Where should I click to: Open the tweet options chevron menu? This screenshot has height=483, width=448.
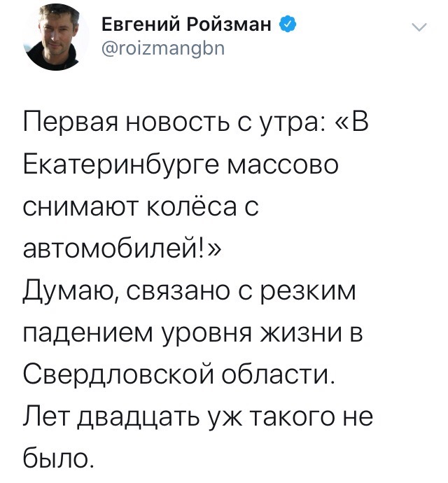[x=419, y=28]
